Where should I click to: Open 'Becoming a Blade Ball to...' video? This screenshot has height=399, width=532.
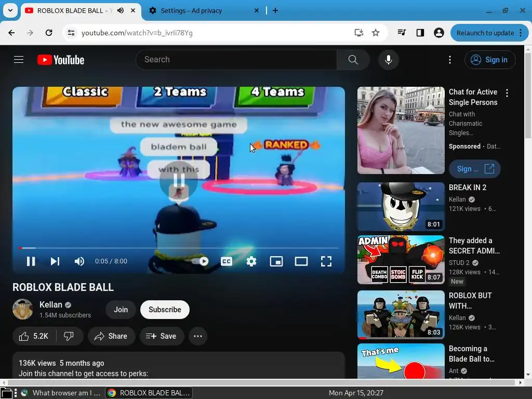click(x=472, y=354)
